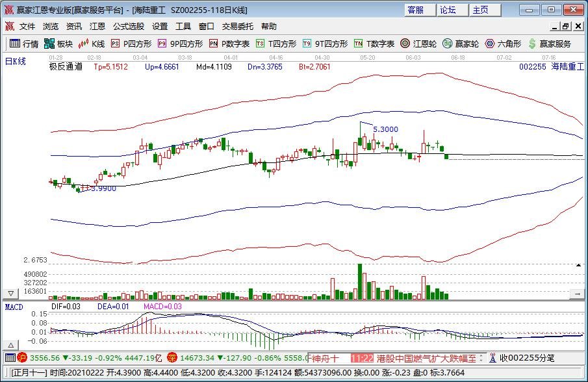Viewport: 588px width, 382px height.
Task: Open the P数字表 tool
Action: pos(229,44)
